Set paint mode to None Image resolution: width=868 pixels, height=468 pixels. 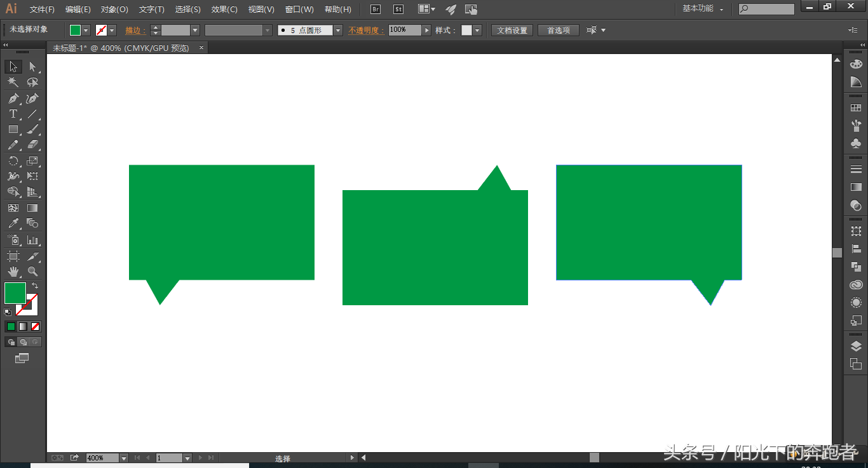[36, 327]
